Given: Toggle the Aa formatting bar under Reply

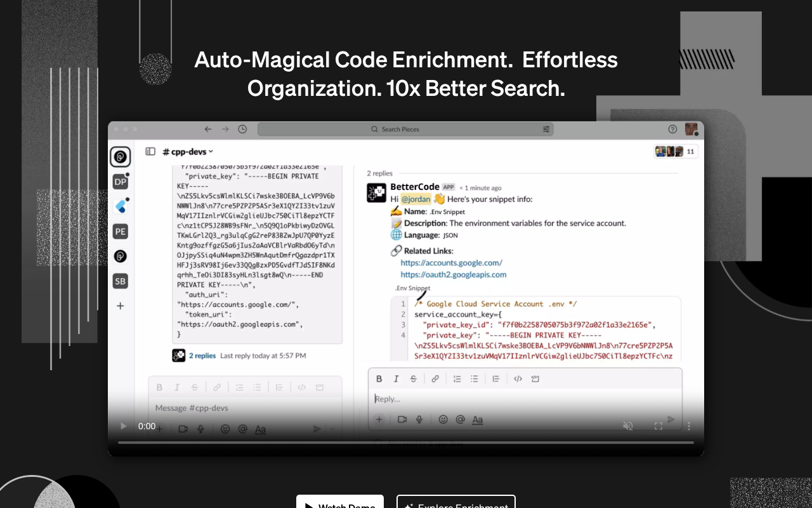Looking at the screenshot, I should [478, 419].
